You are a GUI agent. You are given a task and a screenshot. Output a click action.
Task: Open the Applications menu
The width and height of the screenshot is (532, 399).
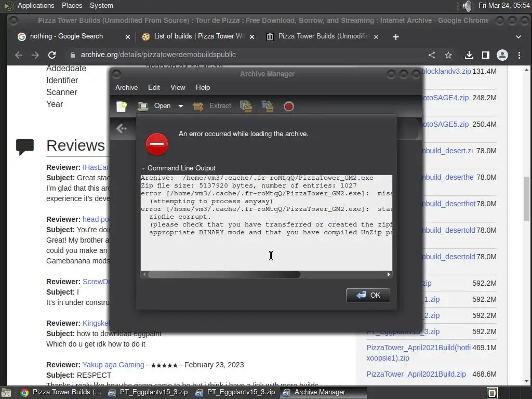(x=36, y=5)
